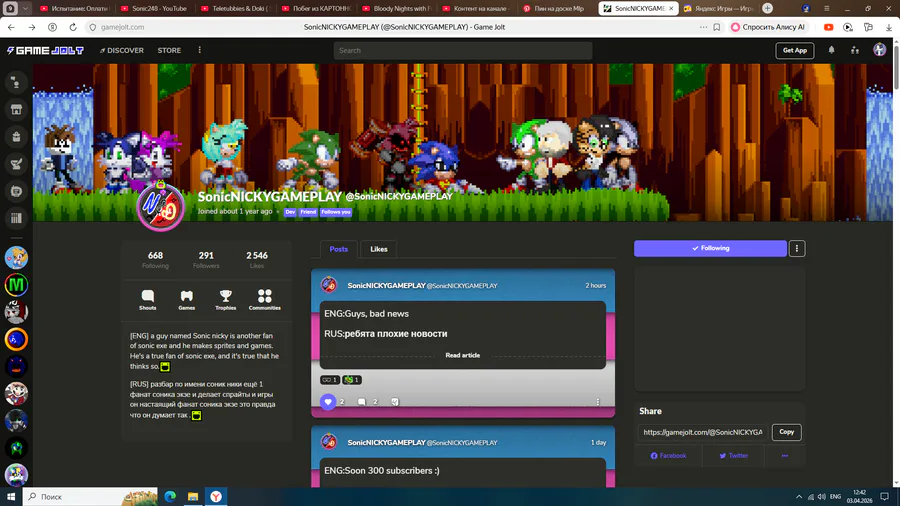Open the sidebar Library icon
Screen dimensions: 900x506
click(x=16, y=218)
